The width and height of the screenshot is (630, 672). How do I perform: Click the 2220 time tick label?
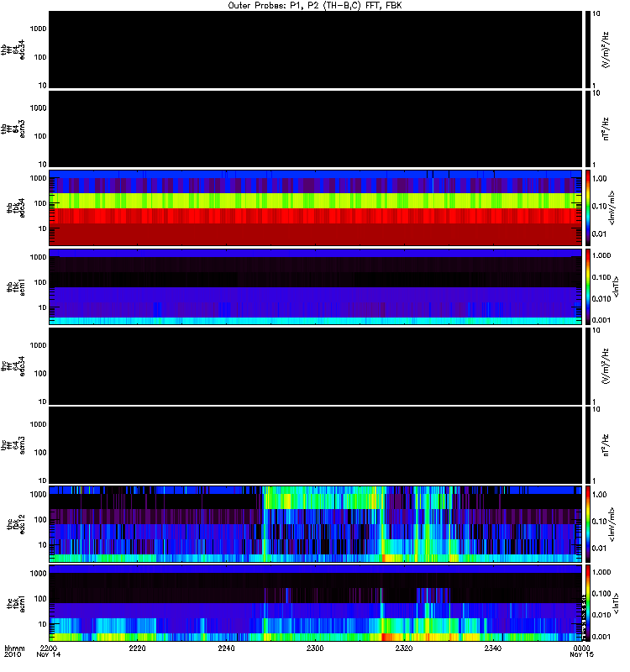pos(137,648)
